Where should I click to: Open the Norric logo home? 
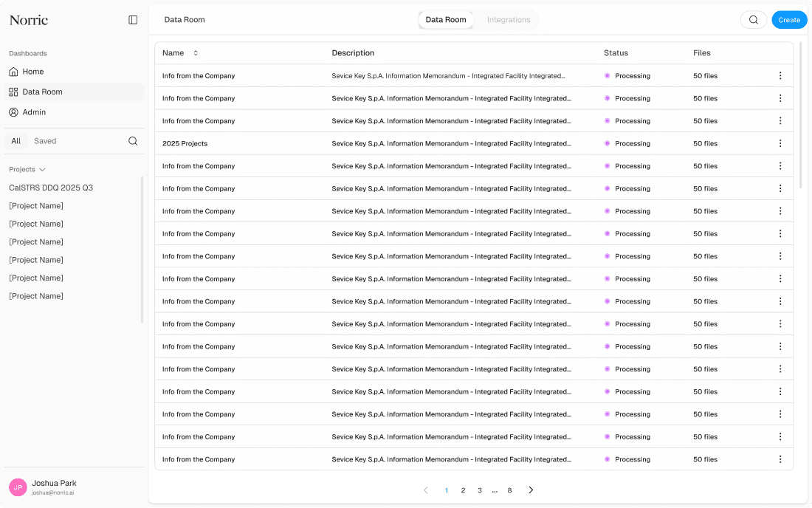[29, 20]
